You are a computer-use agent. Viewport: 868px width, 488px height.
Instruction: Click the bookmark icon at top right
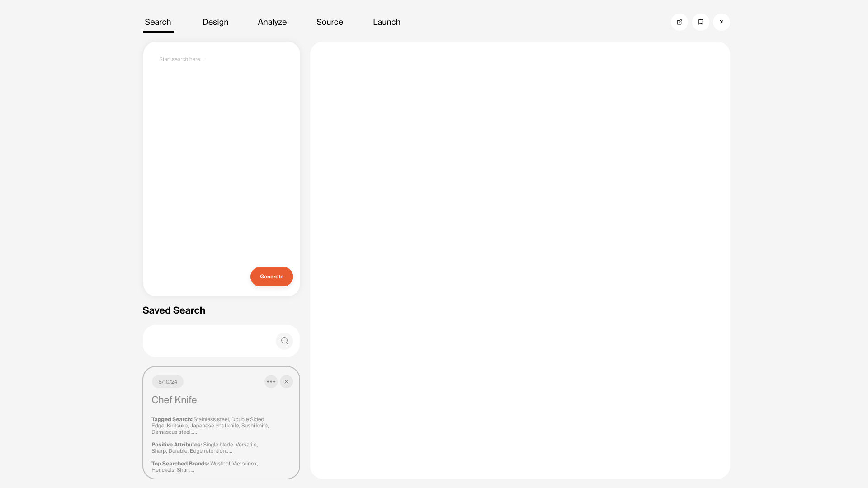pyautogui.click(x=700, y=22)
